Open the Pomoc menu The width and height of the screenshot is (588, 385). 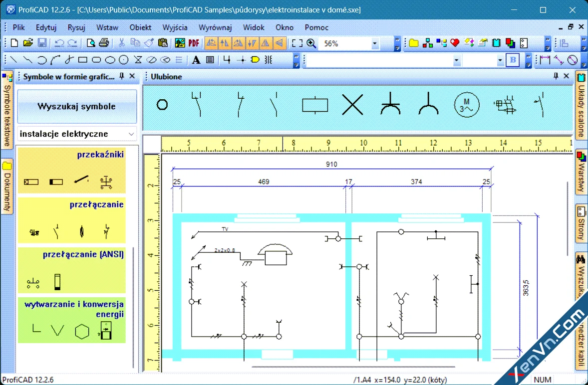316,27
